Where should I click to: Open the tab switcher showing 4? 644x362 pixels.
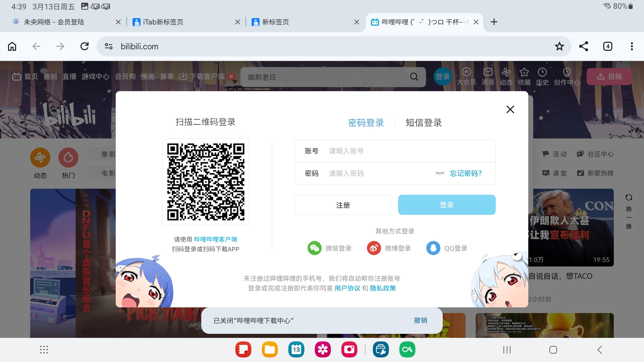(607, 46)
